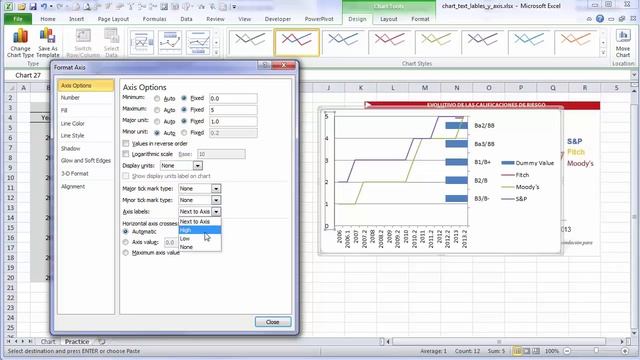Click the Undo arrow in Quick Access
640x360 pixels.
(44, 6)
